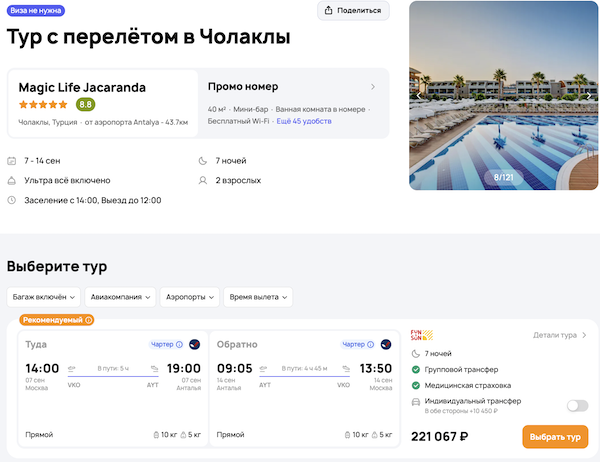Click the Fun Sun tour operator logo
600x462 pixels.
(x=418, y=335)
